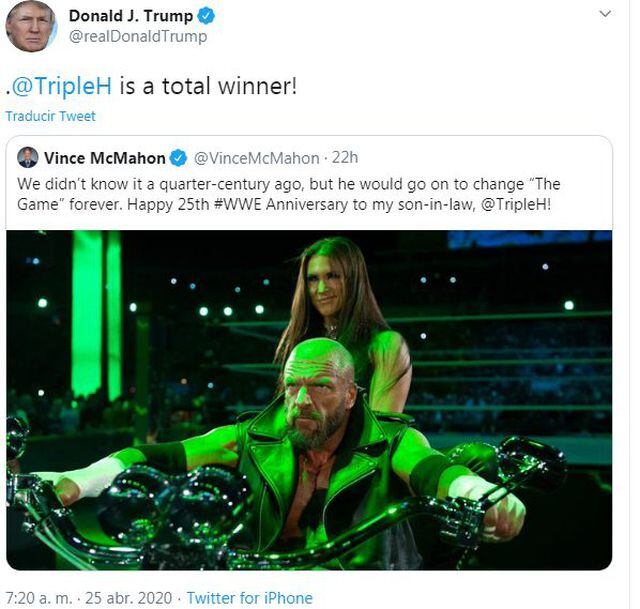Click the tweet author's profile avatar
Screen dimensions: 640x609
(31, 26)
